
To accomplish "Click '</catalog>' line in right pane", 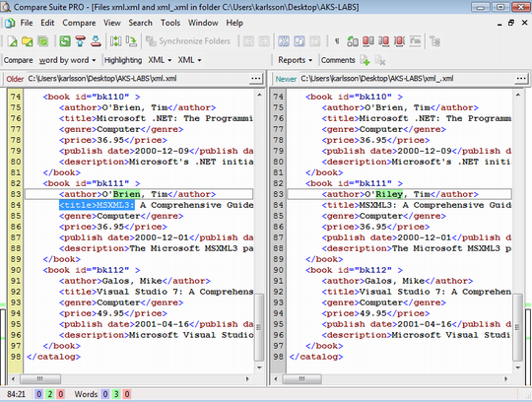I will tap(316, 357).
